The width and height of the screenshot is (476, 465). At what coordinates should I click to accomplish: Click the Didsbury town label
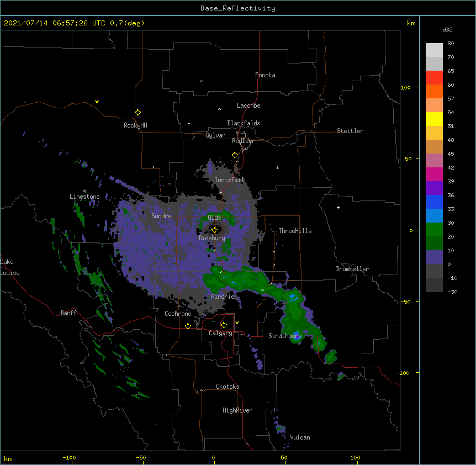212,238
